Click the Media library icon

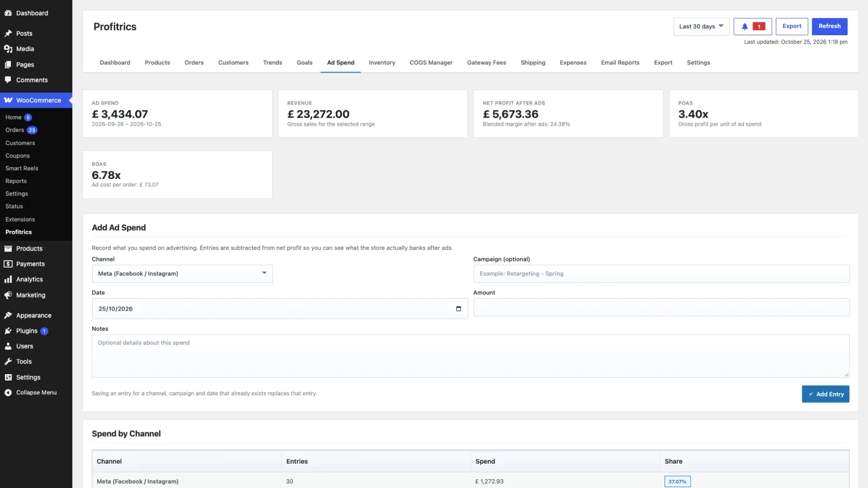[8, 49]
